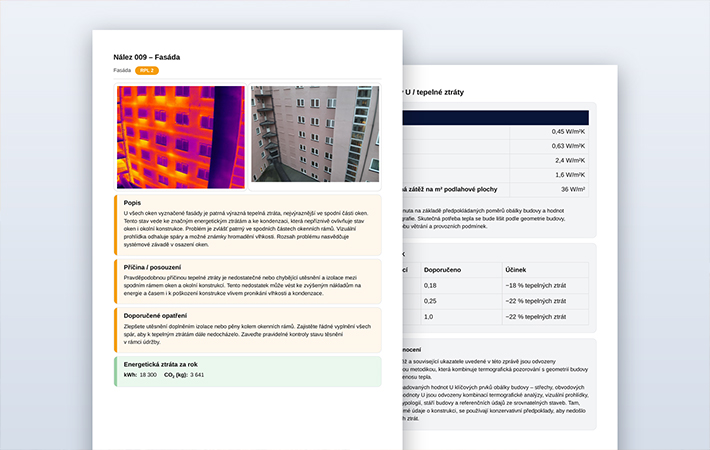The height and width of the screenshot is (450, 710).
Task: Select the heading 'Nález 009 – Fasáda'
Action: coord(147,57)
